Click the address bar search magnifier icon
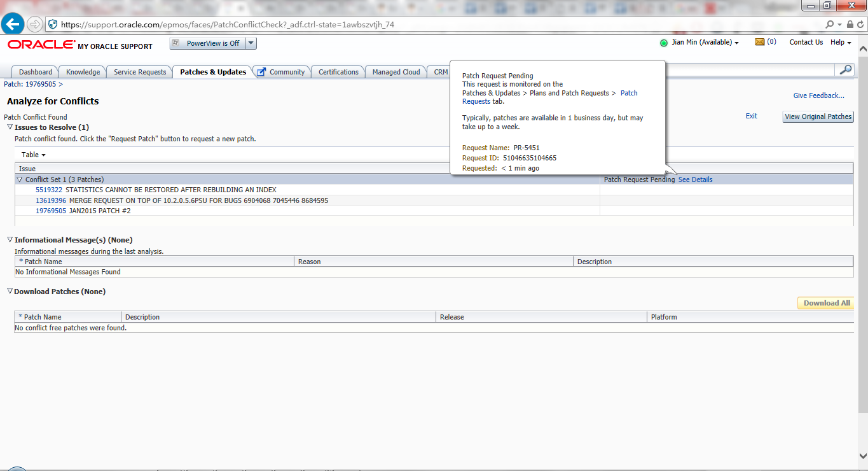This screenshot has height=471, width=868. pyautogui.click(x=829, y=24)
